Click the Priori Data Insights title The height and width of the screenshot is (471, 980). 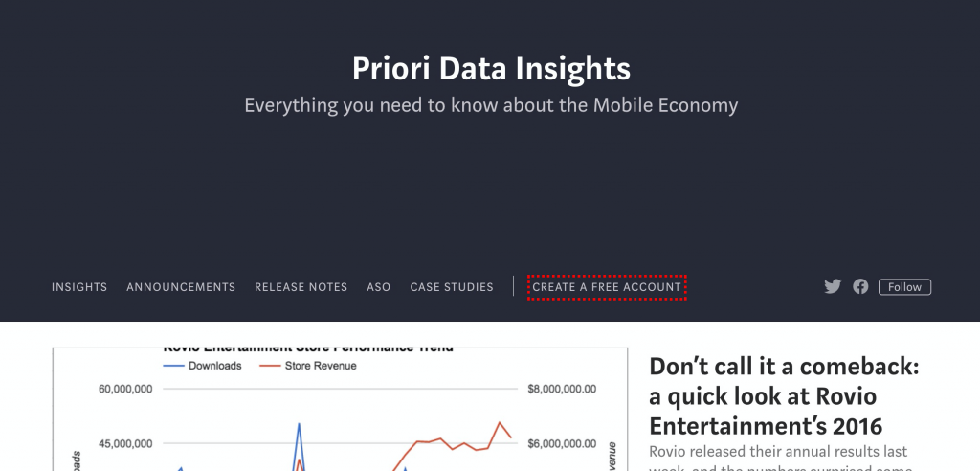click(491, 68)
